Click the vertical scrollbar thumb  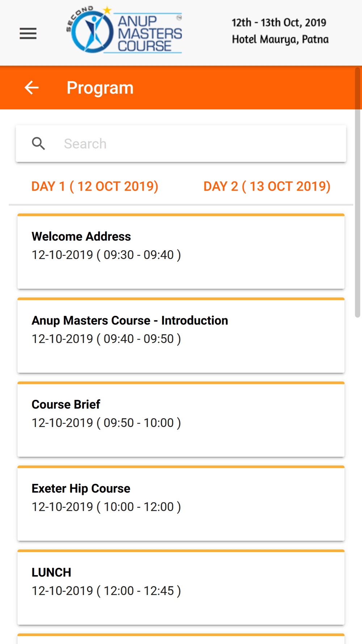(358, 192)
